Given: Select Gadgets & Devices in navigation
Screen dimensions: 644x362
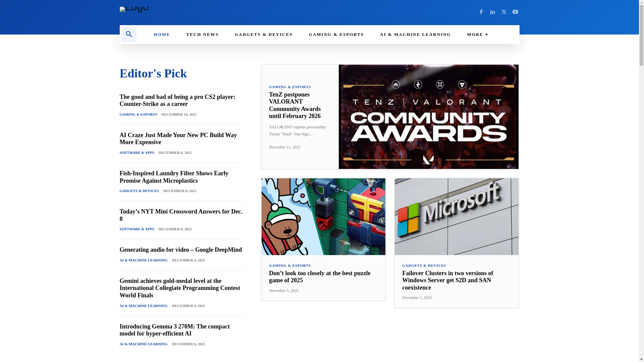Looking at the screenshot, I should [263, 35].
